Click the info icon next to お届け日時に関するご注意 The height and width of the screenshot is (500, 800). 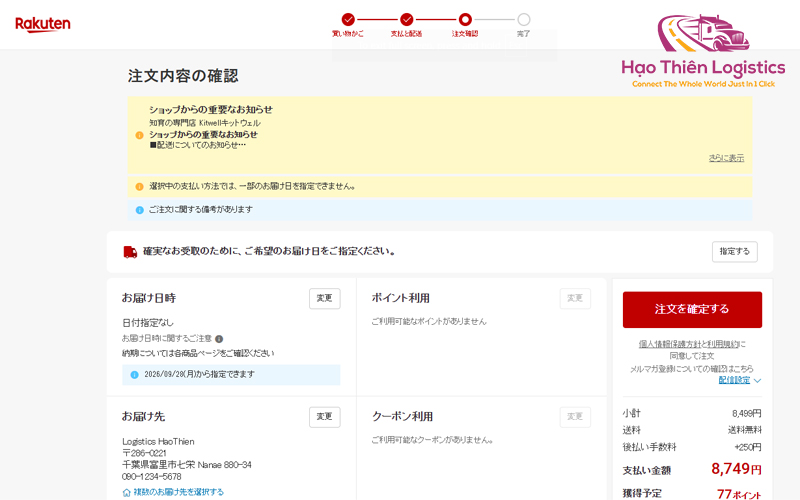click(x=219, y=339)
